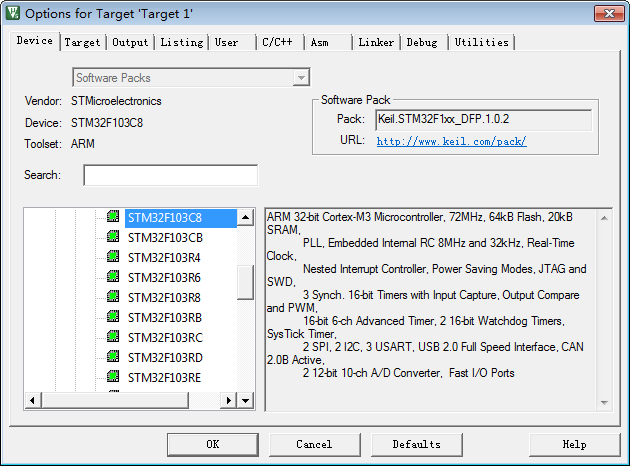Click the chip icon beside STM32F103R6

[x=113, y=276]
